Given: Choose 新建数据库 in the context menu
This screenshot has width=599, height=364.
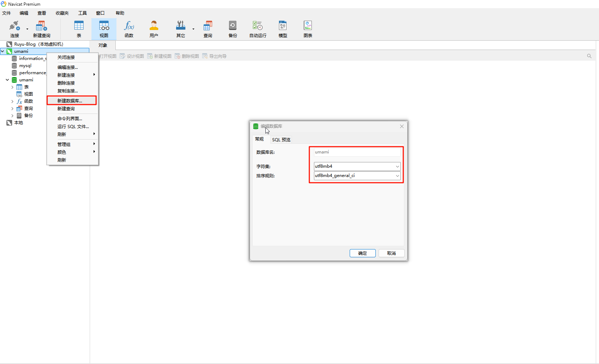Looking at the screenshot, I should 70,101.
